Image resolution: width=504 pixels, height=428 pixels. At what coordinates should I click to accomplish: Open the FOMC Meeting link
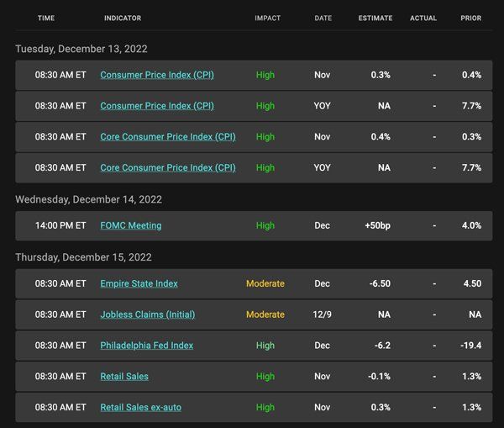point(131,225)
